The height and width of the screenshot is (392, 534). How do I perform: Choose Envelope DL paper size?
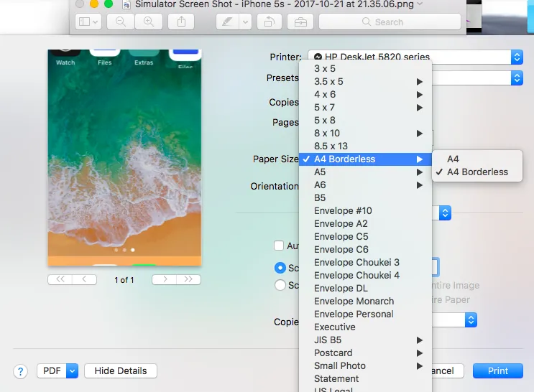click(365, 289)
